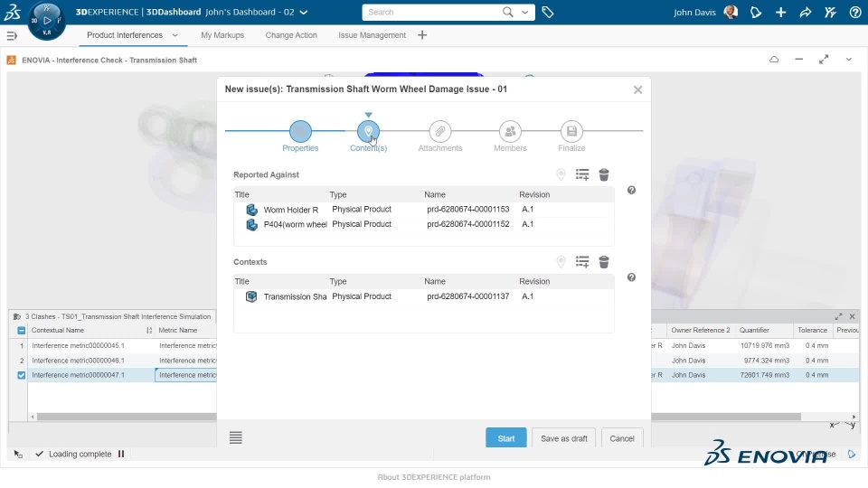
Task: Open notifications icon in top bar
Action: click(756, 12)
